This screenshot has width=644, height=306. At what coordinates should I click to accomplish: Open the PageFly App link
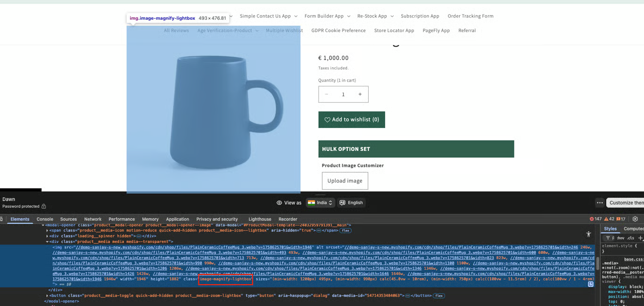[436, 31]
